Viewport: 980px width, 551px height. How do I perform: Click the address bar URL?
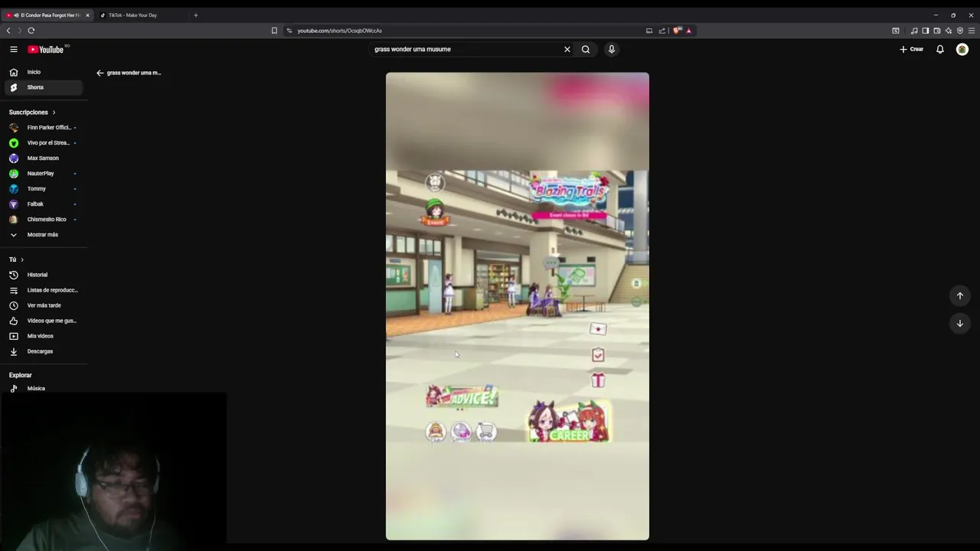(339, 31)
